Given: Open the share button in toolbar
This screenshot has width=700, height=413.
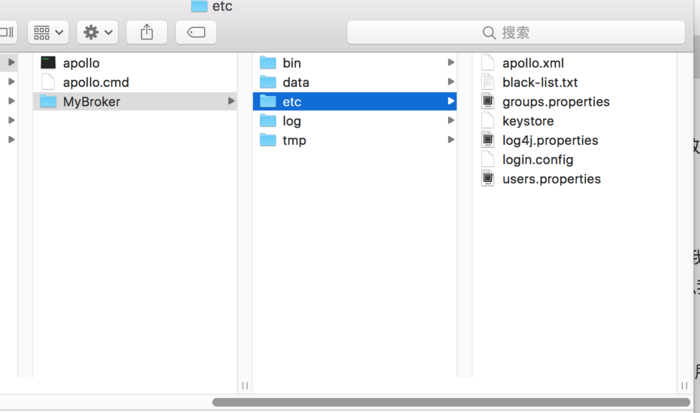Looking at the screenshot, I should 146,32.
